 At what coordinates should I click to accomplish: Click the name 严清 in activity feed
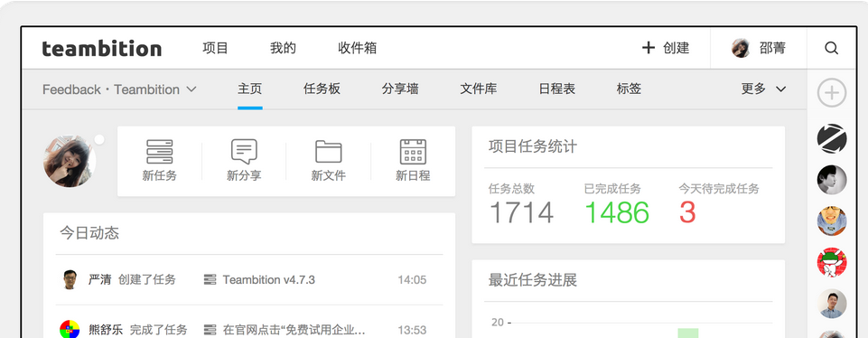coord(99,280)
